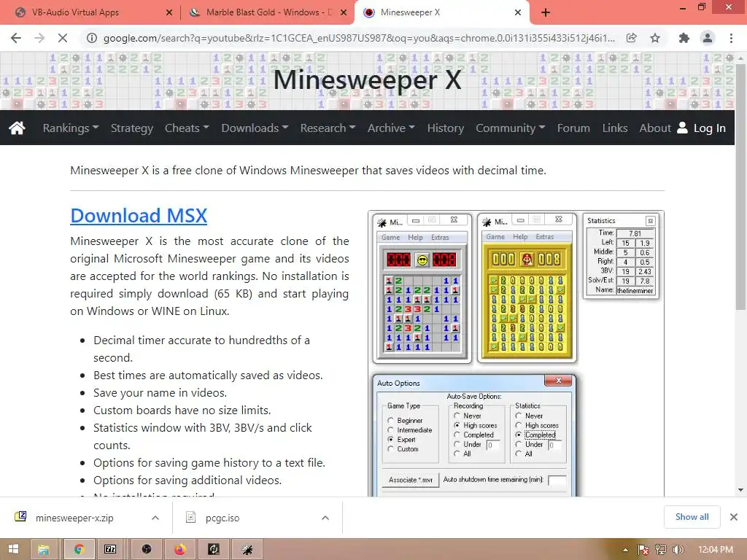
Task: Close the Marble Blast Gold tab
Action: point(344,13)
